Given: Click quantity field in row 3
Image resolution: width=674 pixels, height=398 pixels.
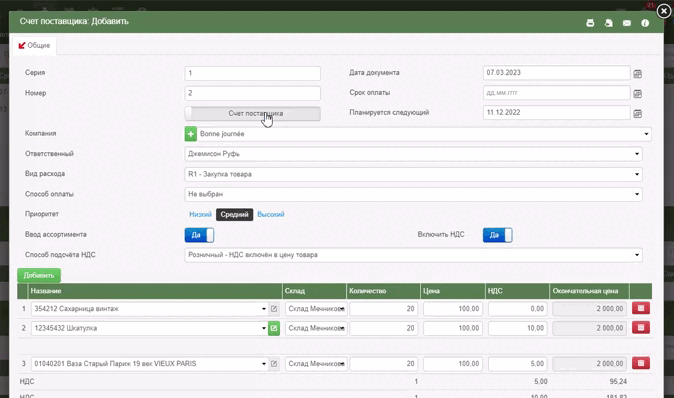Looking at the screenshot, I should point(383,364).
